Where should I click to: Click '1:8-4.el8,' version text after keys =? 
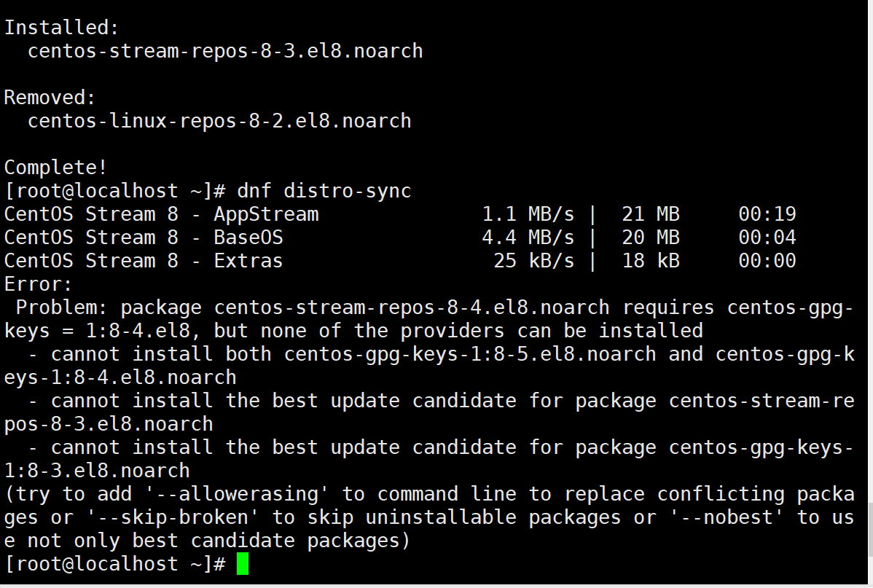(143, 331)
